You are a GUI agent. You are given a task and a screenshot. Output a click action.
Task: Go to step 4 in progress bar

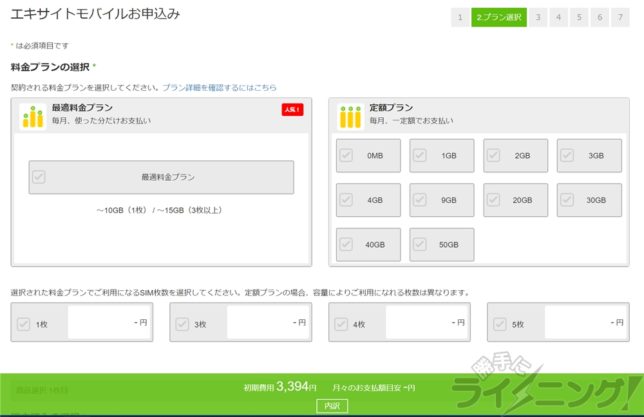[559, 17]
